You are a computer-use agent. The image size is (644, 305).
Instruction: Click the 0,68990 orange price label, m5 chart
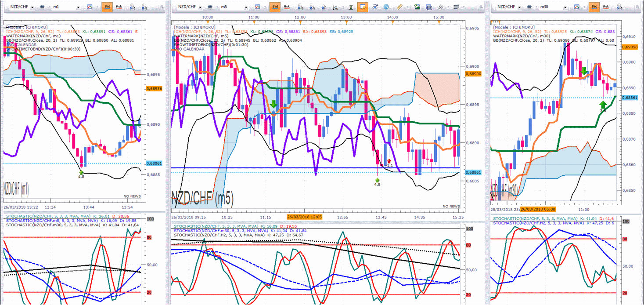[x=474, y=74]
